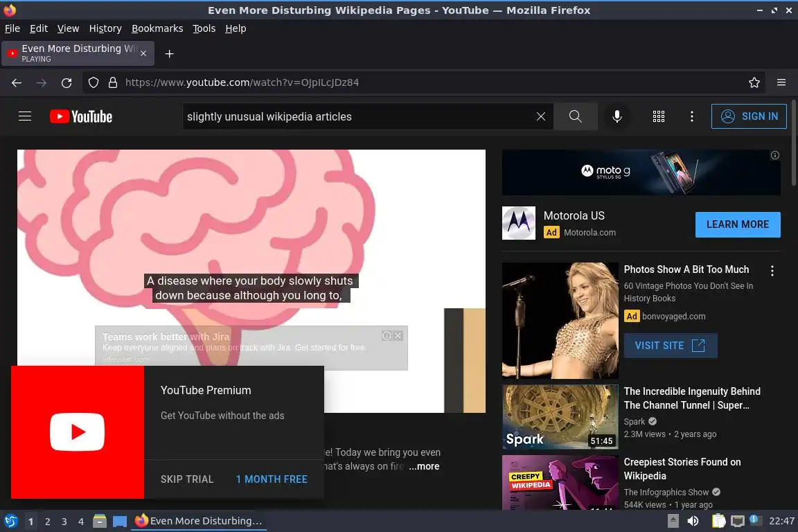Open the History menu
This screenshot has width=798, height=532.
tap(105, 28)
